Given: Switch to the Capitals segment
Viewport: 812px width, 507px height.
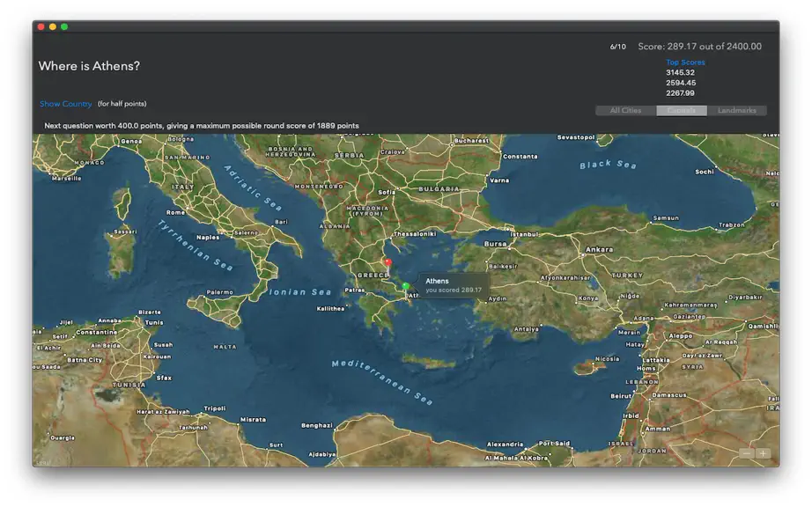Looking at the screenshot, I should pos(681,110).
